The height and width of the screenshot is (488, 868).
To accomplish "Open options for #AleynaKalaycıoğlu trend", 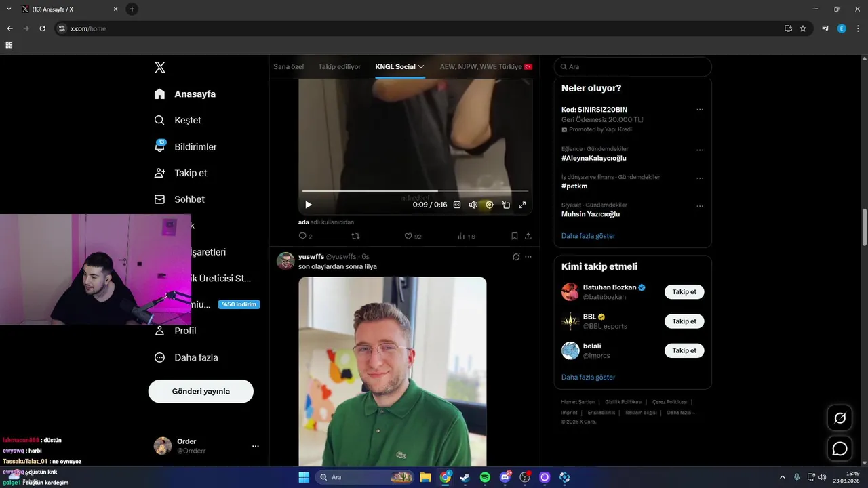I will (700, 150).
